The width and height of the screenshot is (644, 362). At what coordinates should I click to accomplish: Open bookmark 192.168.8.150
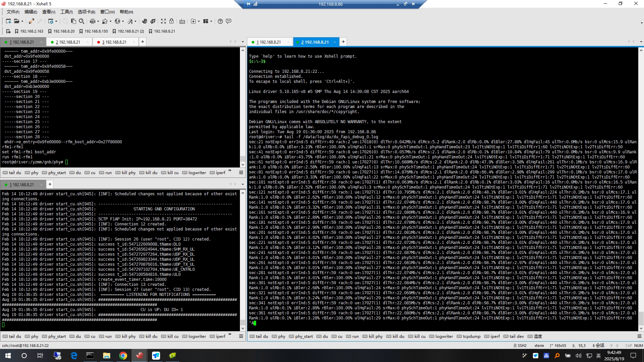pos(93,31)
